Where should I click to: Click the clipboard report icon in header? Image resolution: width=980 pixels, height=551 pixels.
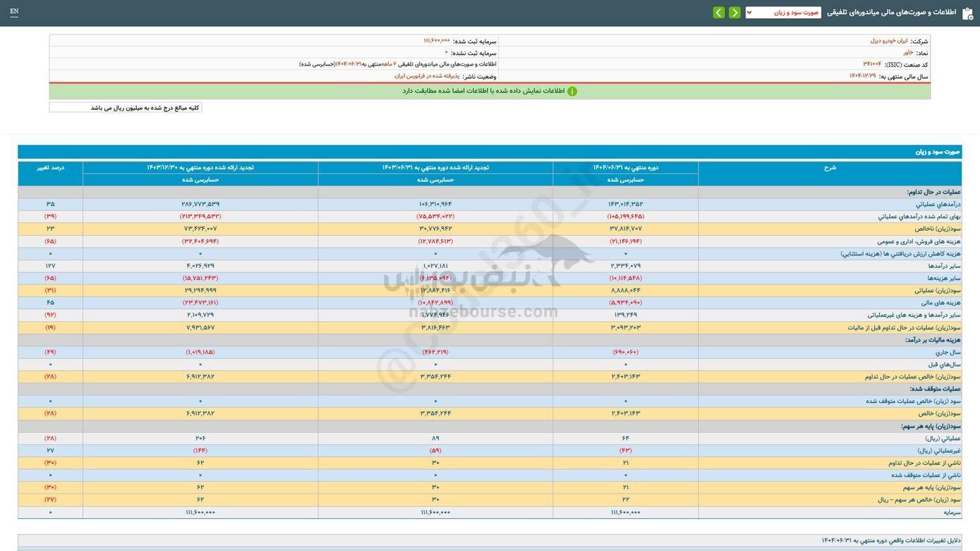click(968, 13)
